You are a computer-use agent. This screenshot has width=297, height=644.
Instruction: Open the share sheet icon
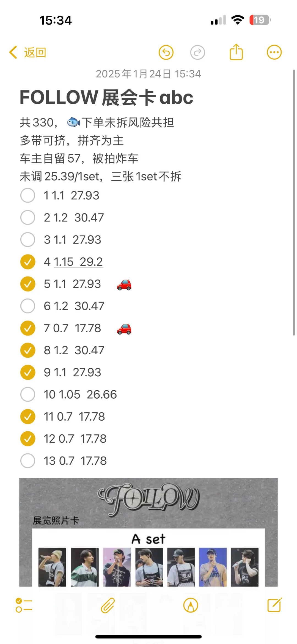point(236,52)
